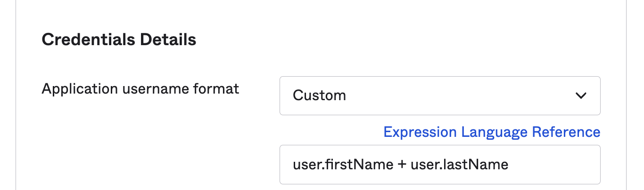Click the chevron arrow in the Custom dropdown

click(581, 95)
